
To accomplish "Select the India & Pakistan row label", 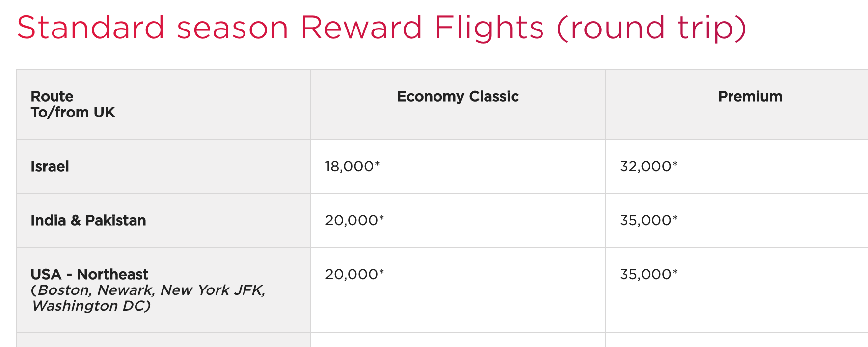I will (88, 220).
